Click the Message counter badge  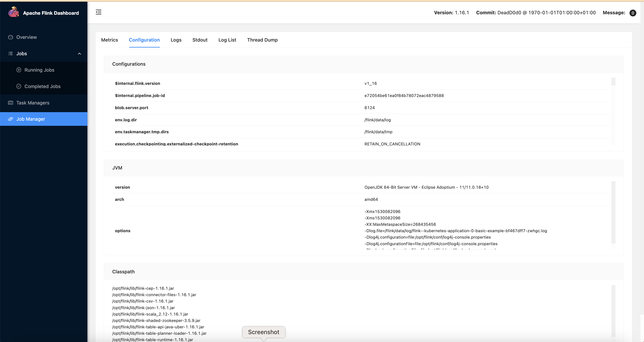coord(633,13)
